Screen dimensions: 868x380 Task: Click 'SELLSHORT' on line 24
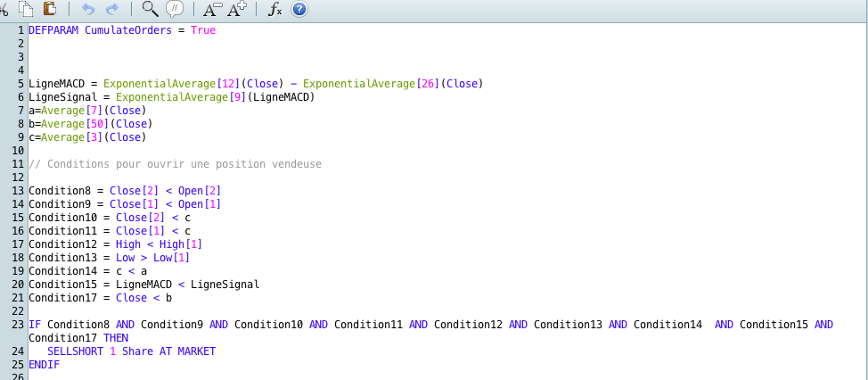[x=75, y=351]
